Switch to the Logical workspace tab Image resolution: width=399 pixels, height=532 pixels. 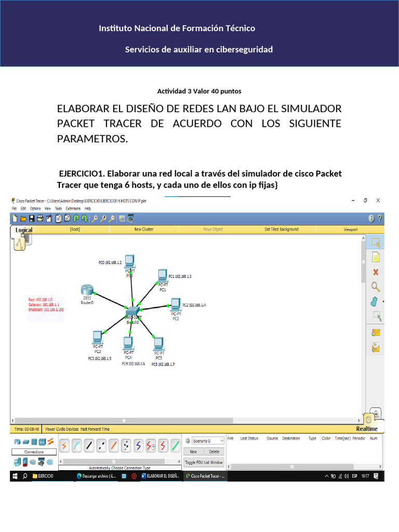(24, 230)
